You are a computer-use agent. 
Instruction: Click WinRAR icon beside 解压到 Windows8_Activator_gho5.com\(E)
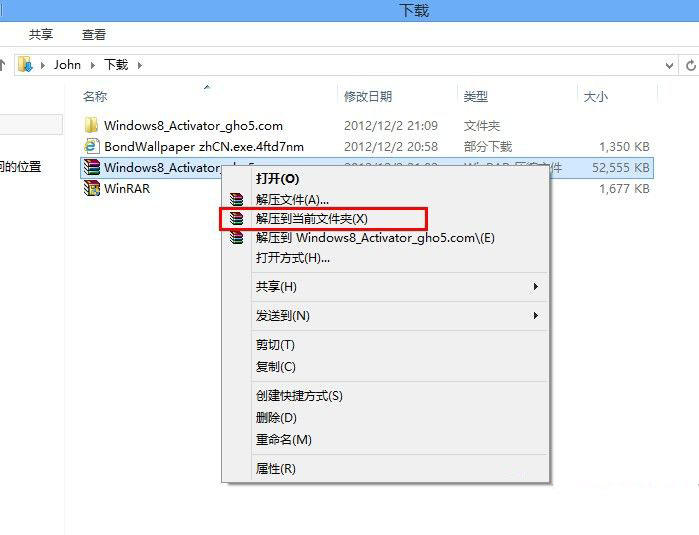(236, 238)
